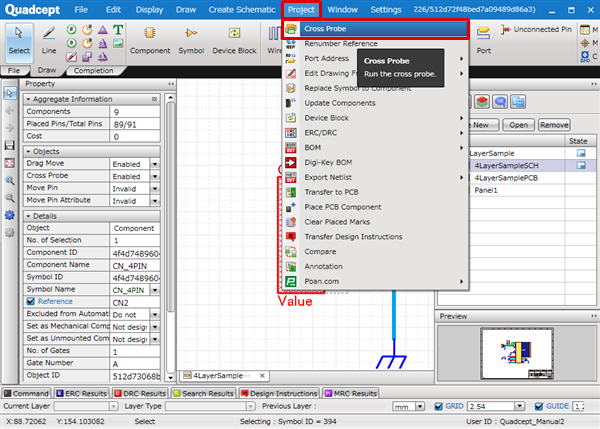
Task: Close the 4LayerSample document tab
Action: [262, 376]
